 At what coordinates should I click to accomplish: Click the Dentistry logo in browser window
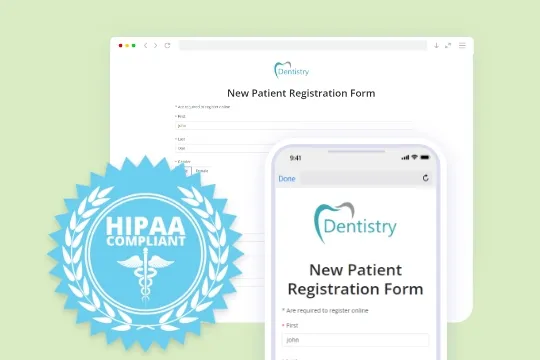[291, 70]
